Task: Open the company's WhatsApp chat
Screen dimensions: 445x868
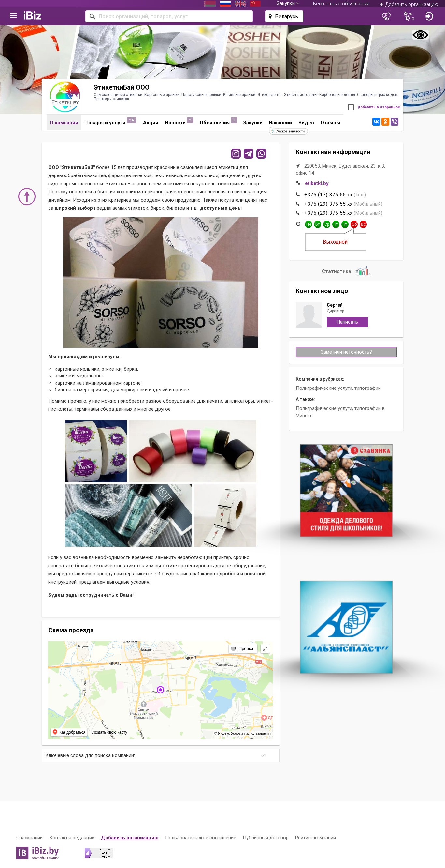Action: point(261,154)
